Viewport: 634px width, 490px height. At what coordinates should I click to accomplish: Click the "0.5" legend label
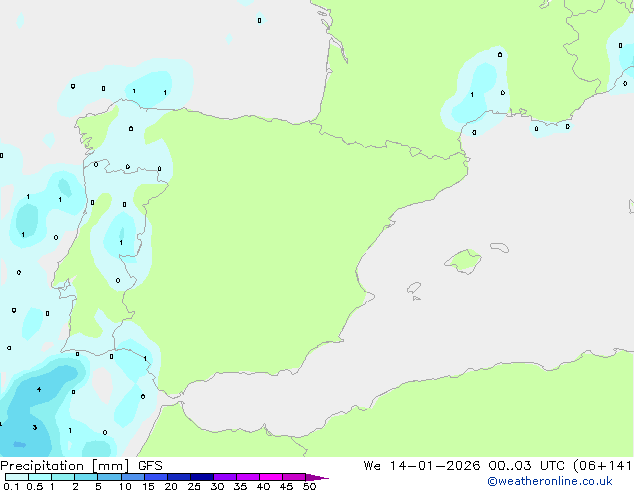35,486
